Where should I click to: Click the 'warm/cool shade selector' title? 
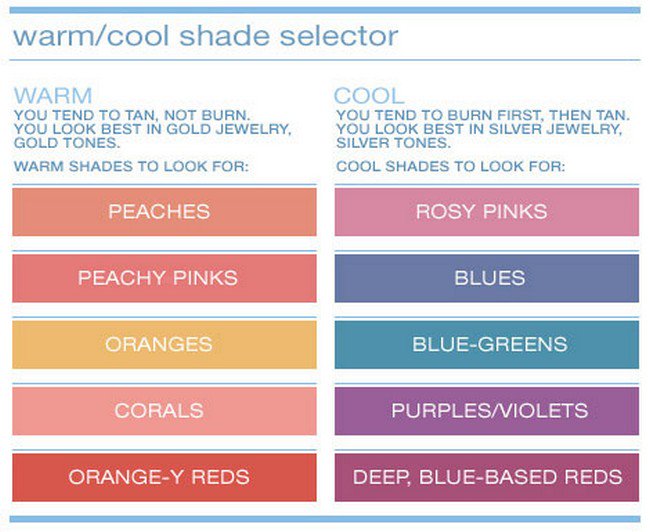[205, 37]
